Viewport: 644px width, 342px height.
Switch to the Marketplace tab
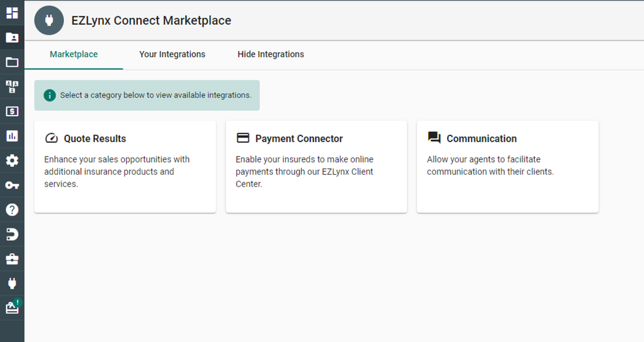coord(73,54)
